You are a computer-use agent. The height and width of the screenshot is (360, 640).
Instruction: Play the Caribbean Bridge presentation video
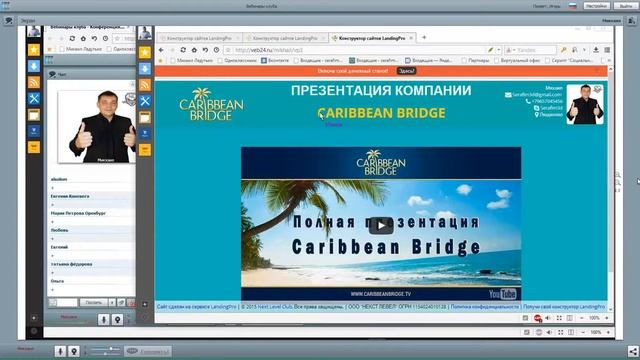point(381,225)
